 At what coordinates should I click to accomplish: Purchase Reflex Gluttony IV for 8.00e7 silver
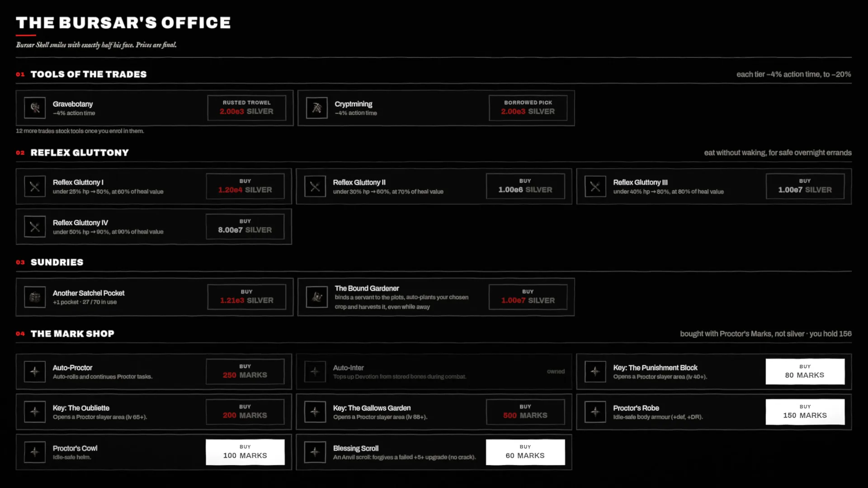tap(245, 226)
